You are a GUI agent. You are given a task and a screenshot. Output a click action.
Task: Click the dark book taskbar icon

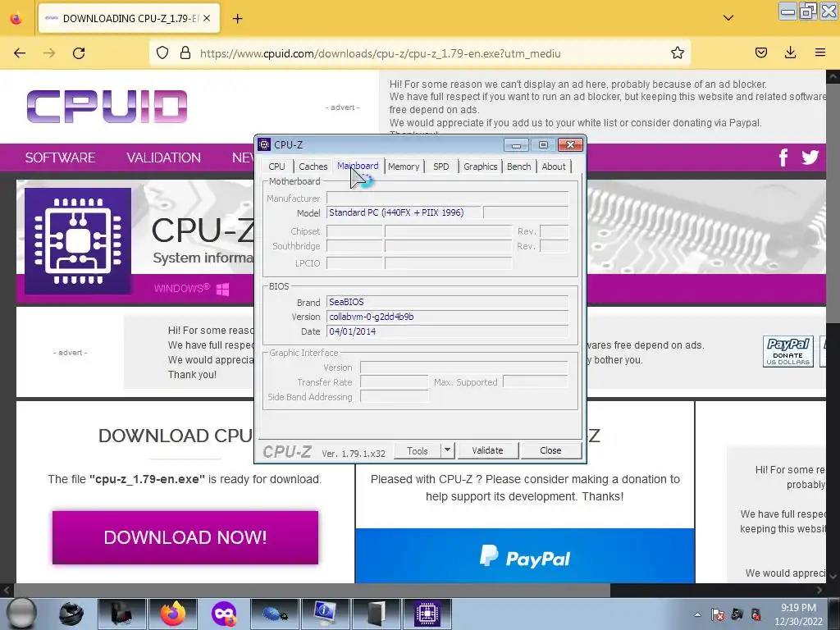pos(377,614)
